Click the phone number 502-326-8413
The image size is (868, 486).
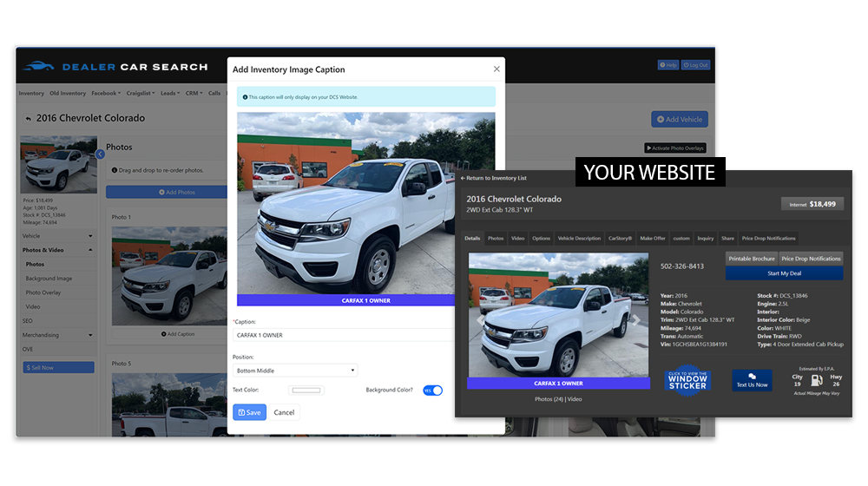click(x=682, y=266)
